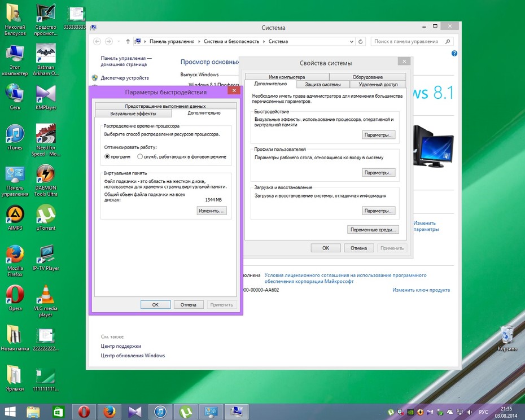The width and height of the screenshot is (525, 420).
Task: Open 'Изменить ключ продукта' link
Action: click(x=421, y=290)
